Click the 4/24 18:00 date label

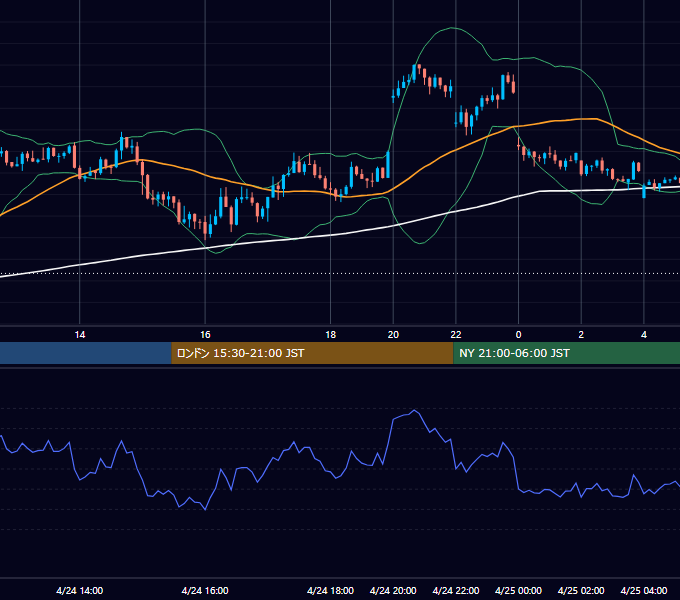point(330,590)
